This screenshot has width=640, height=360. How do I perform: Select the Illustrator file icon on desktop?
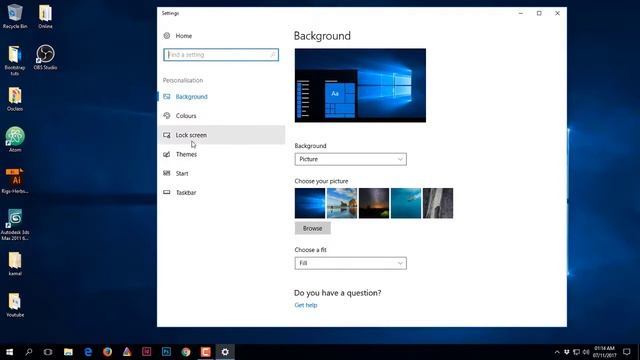(15, 181)
